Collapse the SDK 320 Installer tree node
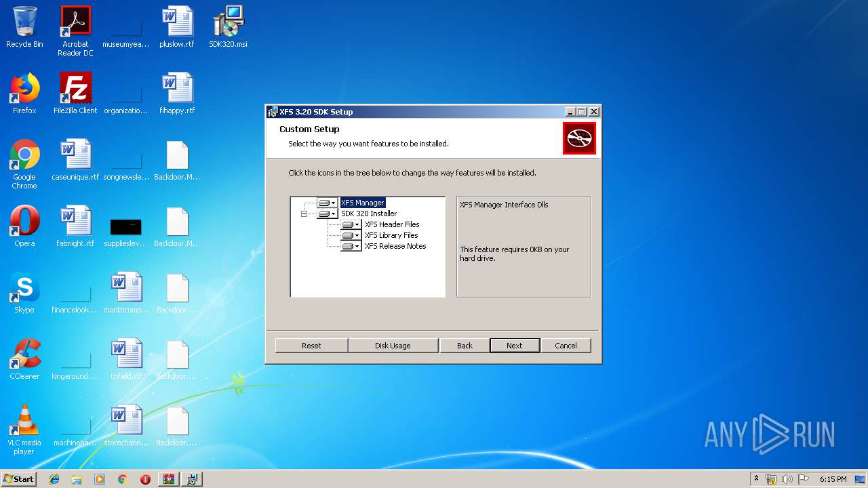Viewport: 868px width, 488px height. [304, 213]
